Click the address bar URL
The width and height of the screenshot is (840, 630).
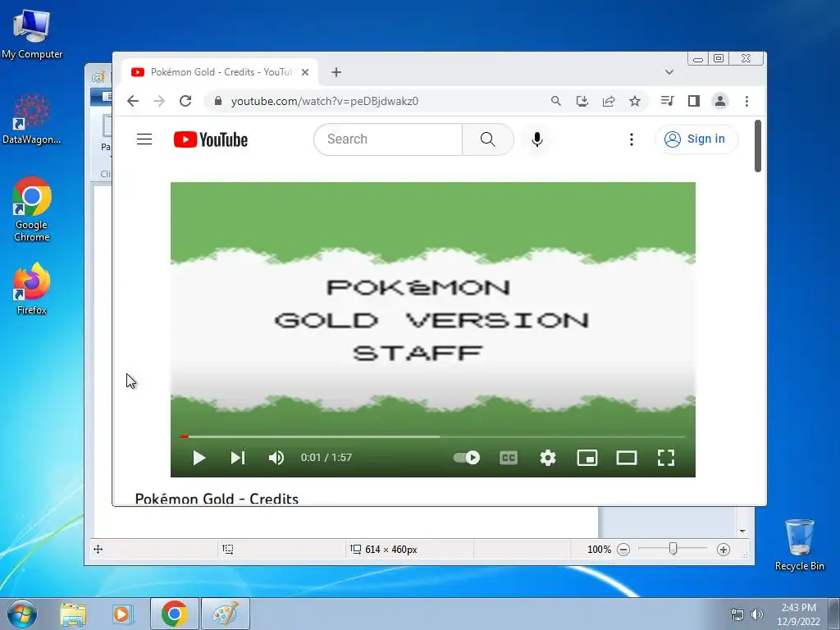click(x=325, y=101)
